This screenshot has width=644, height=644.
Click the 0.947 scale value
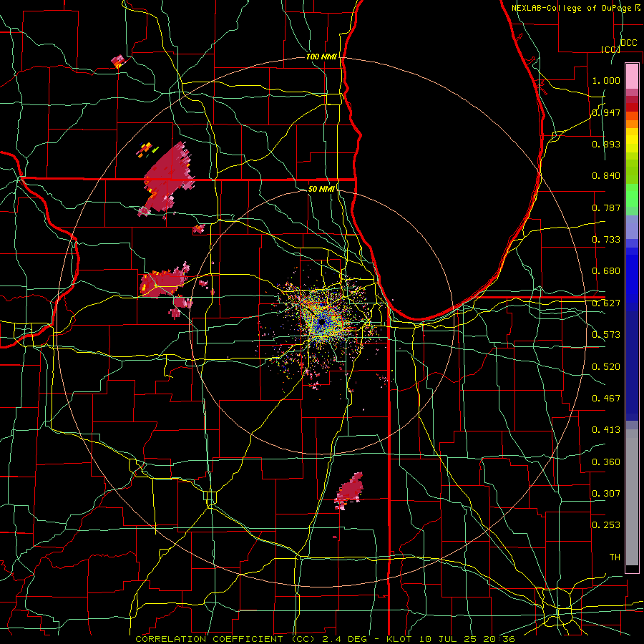pyautogui.click(x=606, y=112)
